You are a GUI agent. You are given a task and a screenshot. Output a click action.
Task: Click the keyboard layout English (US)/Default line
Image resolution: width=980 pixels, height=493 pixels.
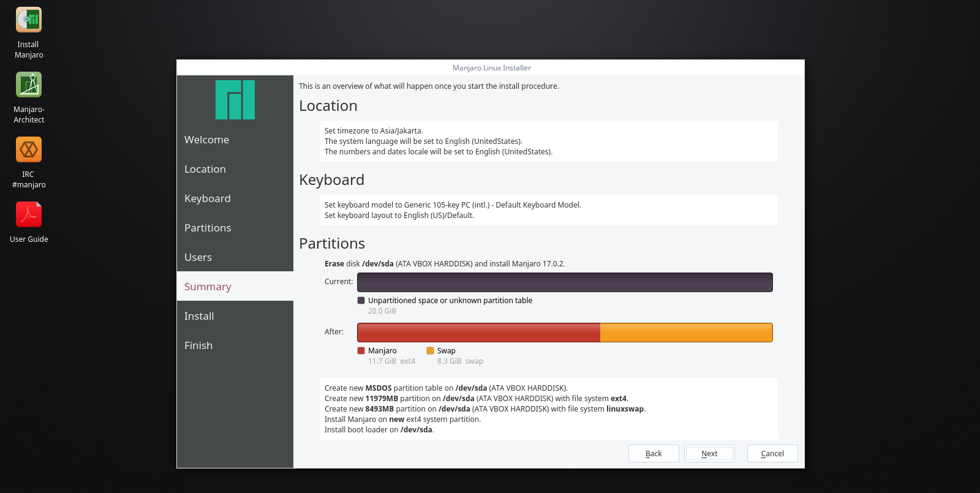(399, 216)
